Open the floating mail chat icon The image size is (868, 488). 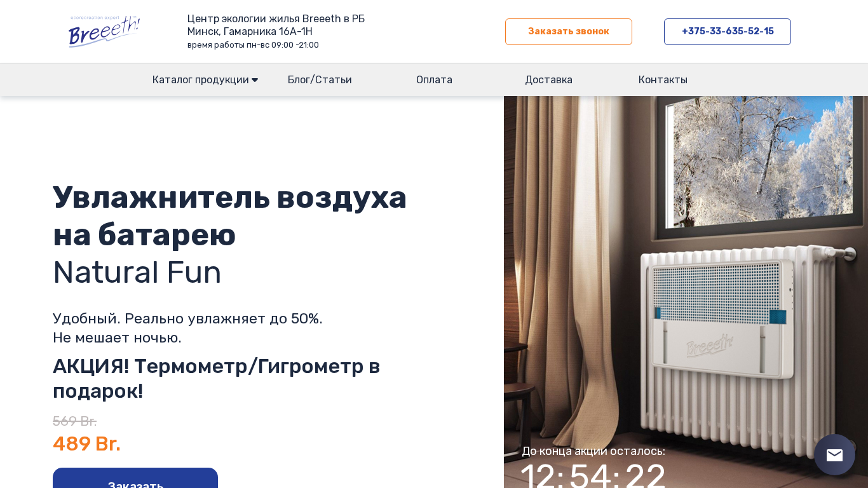[x=834, y=455]
